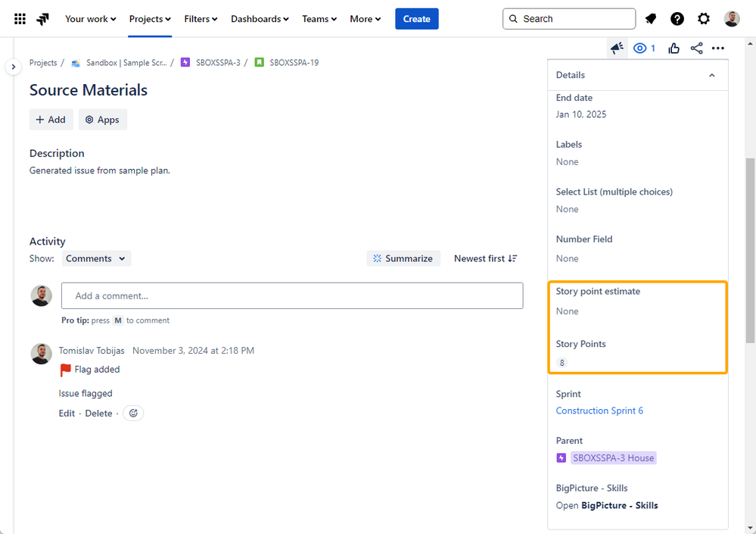Click the purple epic icon in Parent field
The height and width of the screenshot is (534, 756).
[x=561, y=457]
